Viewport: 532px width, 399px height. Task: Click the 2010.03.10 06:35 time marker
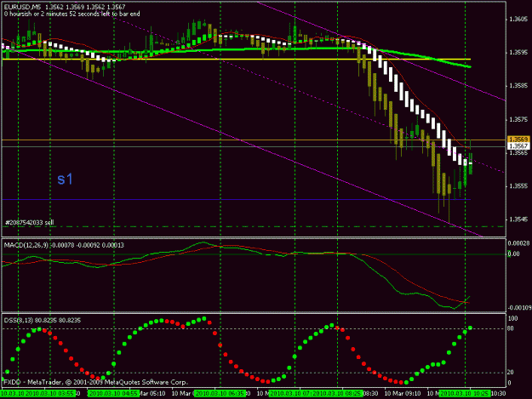pos(220,393)
